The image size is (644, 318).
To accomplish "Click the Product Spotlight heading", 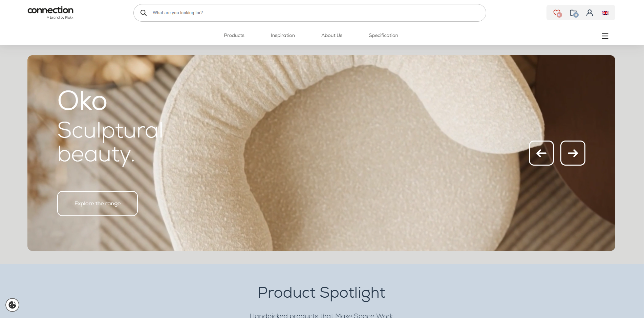I will coord(321,293).
